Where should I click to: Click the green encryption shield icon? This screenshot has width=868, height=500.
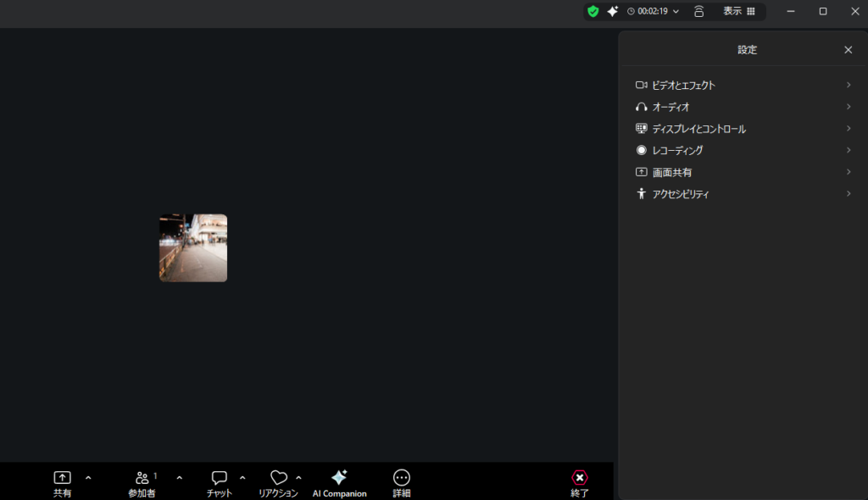[593, 11]
